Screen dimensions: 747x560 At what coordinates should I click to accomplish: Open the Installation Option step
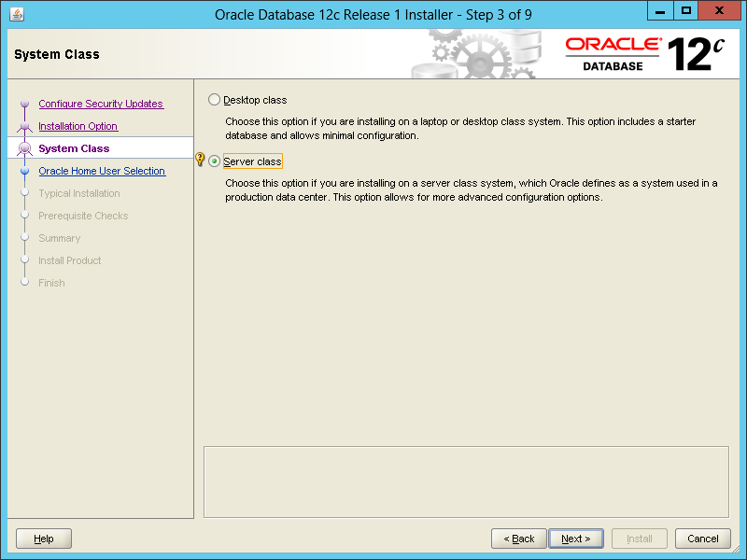(x=78, y=126)
